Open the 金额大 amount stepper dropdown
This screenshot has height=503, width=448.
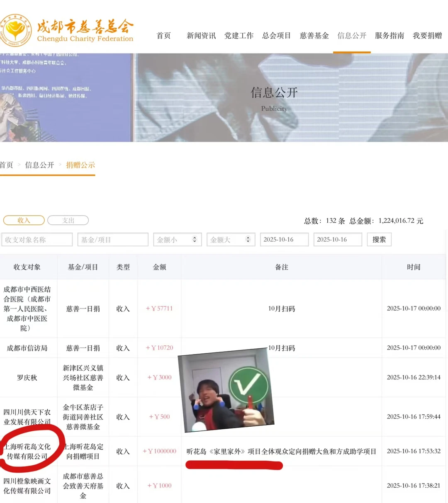coord(231,239)
